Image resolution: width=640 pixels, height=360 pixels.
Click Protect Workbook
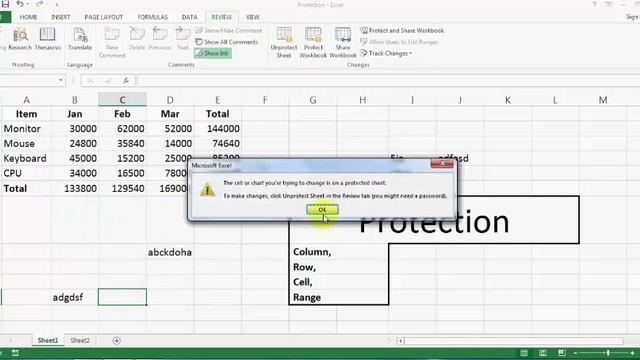point(313,43)
